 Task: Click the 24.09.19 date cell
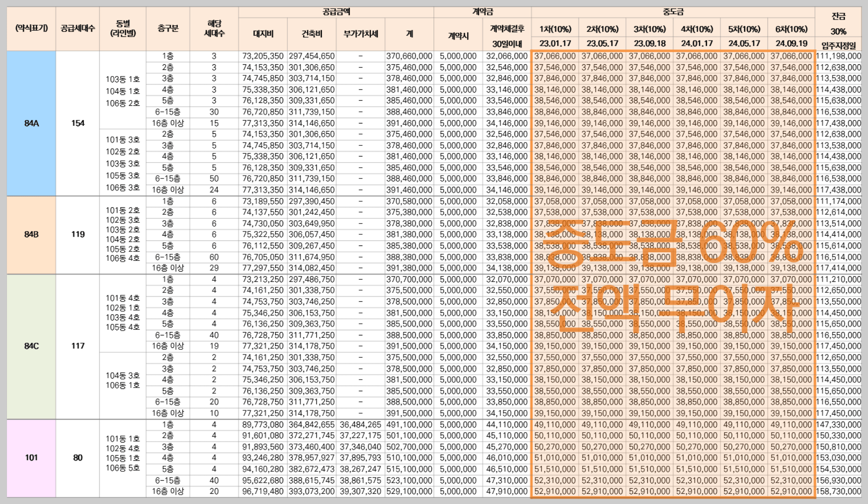[x=791, y=44]
